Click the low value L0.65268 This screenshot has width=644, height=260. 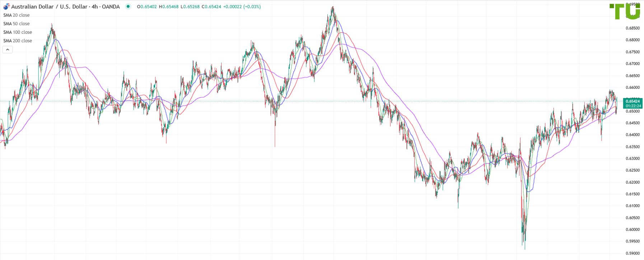point(190,7)
